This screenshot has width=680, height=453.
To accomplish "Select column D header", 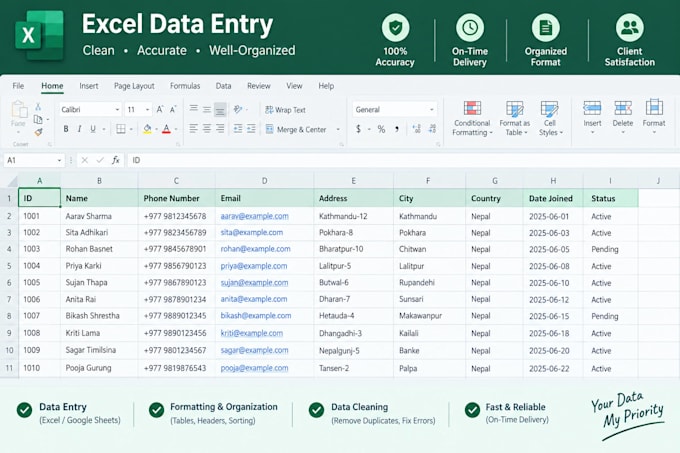I will point(265,181).
